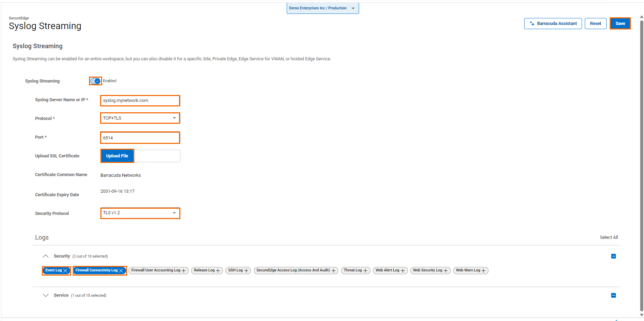Click the minus icon for Service logs
The width and height of the screenshot is (644, 321).
coord(614,295)
